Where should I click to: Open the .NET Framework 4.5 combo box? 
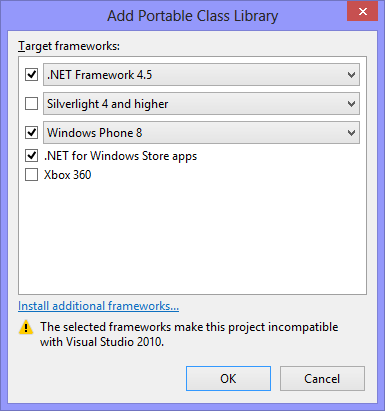pyautogui.click(x=201, y=75)
